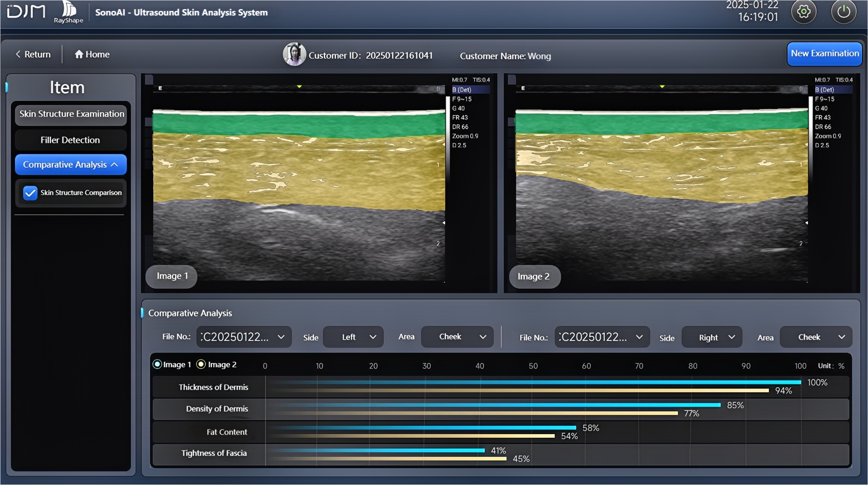The height and width of the screenshot is (485, 868).
Task: Open the Right side dropdown
Action: pos(712,337)
